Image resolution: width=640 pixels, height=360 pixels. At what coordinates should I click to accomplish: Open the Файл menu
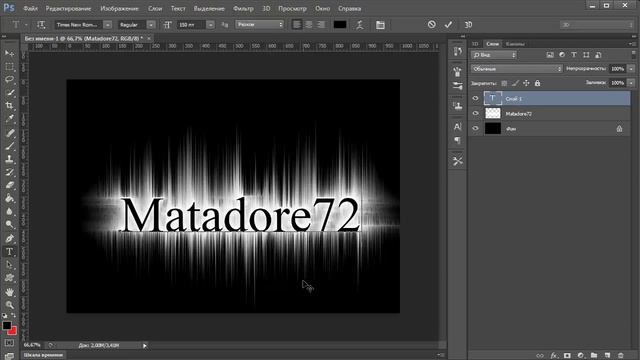31,8
